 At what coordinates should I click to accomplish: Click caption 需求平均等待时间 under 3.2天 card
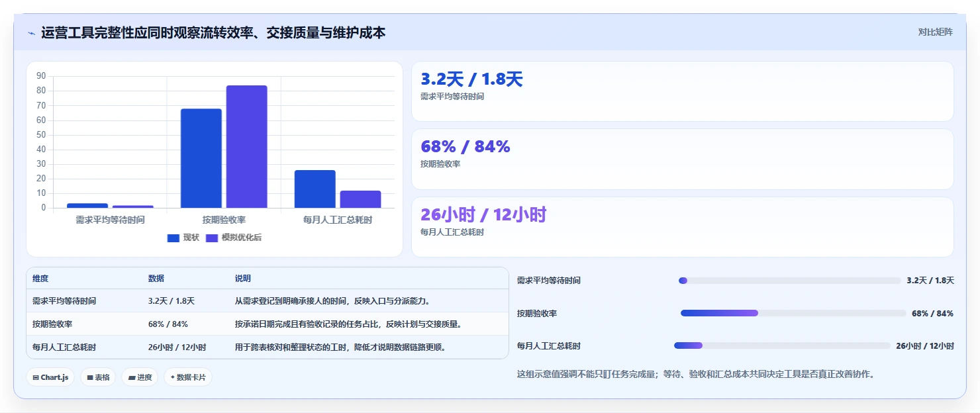click(452, 97)
